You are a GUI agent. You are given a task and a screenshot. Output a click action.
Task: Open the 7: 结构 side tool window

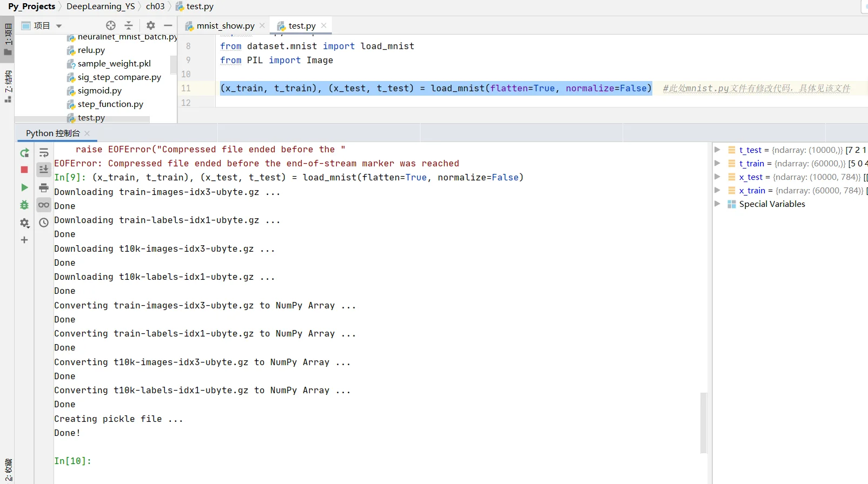(x=8, y=86)
